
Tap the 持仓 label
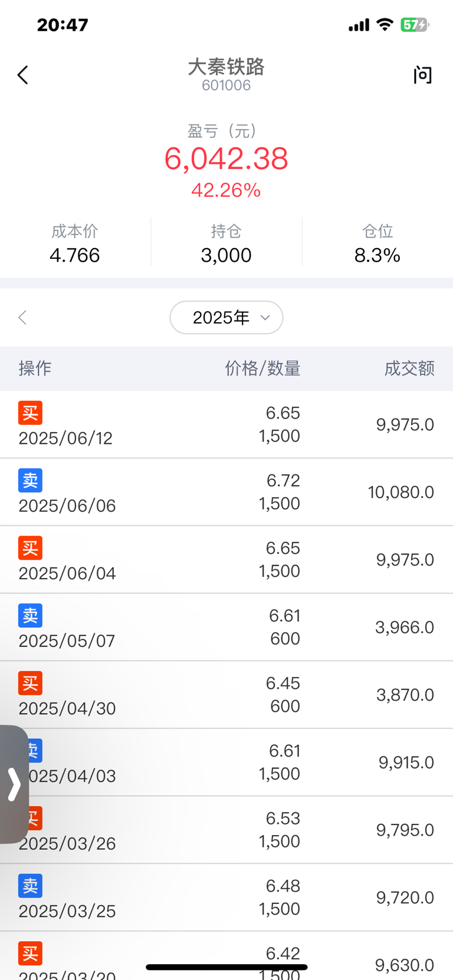226,231
